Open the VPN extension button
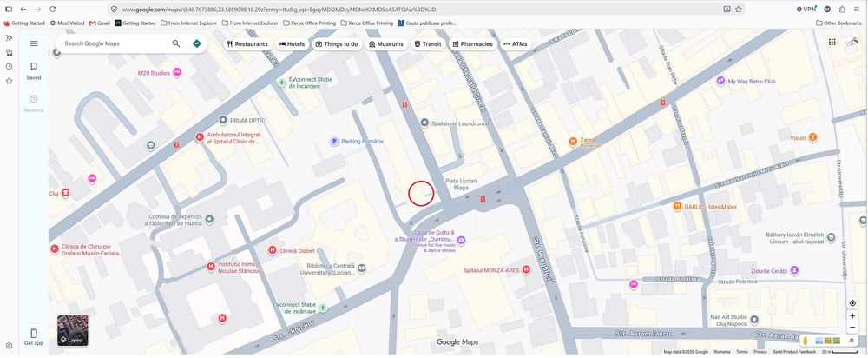 point(806,9)
